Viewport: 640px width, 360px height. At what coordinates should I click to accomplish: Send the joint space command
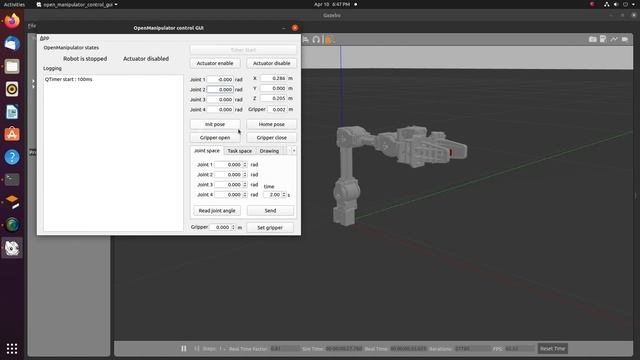click(270, 211)
